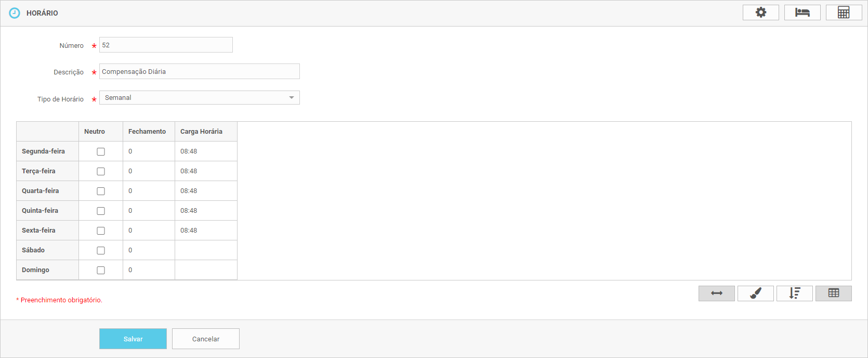Click the paintbrush icon button
This screenshot has width=868, height=358.
click(755, 293)
